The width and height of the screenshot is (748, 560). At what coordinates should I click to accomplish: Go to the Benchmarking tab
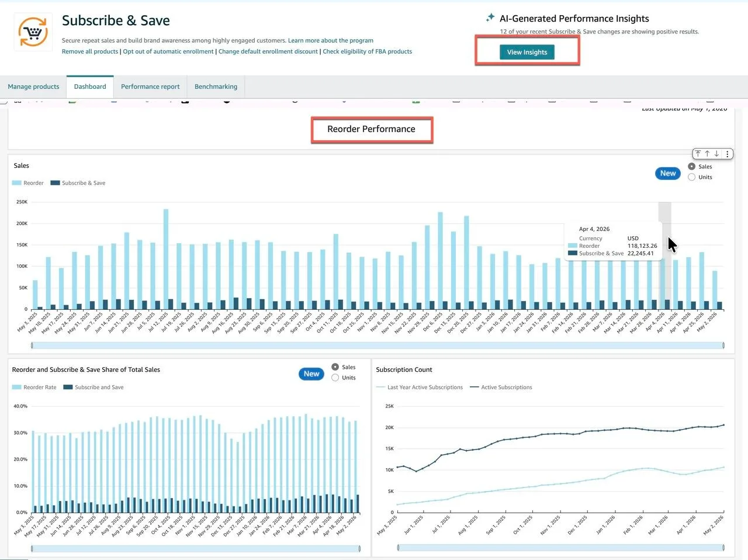point(216,87)
